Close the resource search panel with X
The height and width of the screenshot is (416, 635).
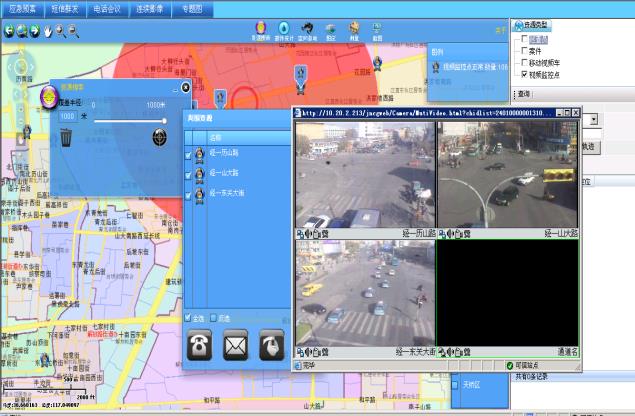[x=185, y=87]
